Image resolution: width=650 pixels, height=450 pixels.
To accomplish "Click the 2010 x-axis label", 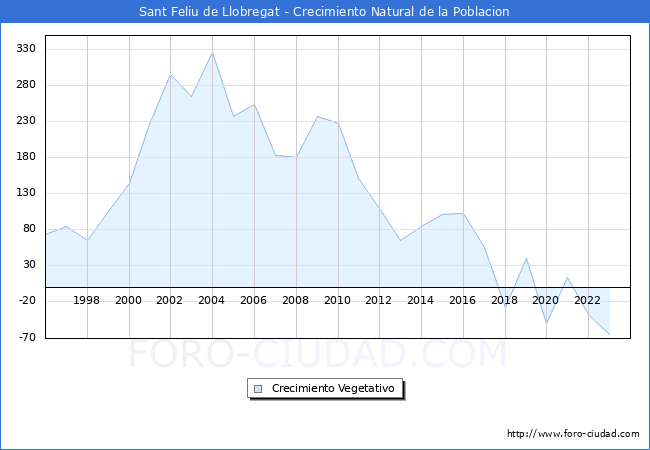I will coord(337,300).
